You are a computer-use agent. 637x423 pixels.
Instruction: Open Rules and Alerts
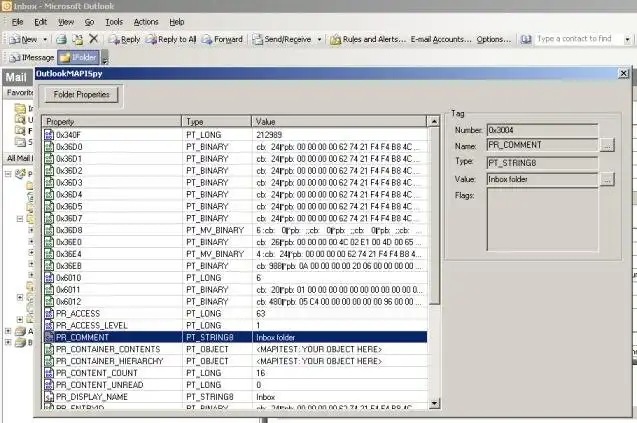[368, 39]
